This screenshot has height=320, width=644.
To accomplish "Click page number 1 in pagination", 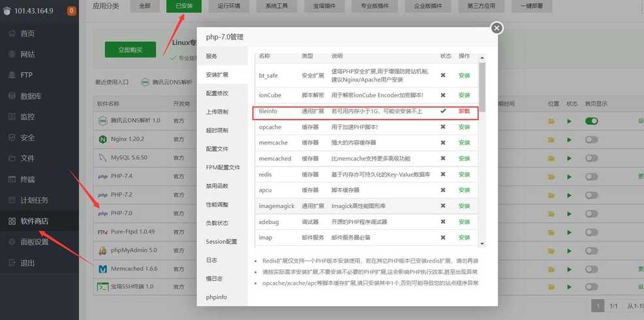I will click(x=598, y=306).
